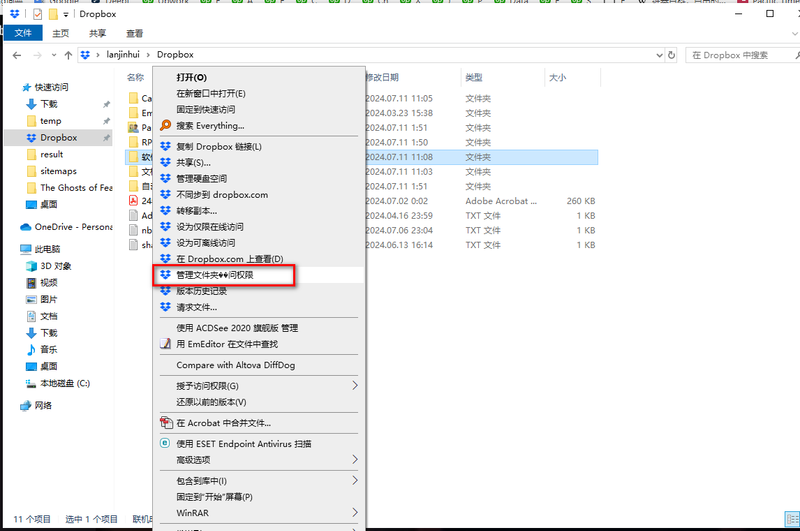Open the 文件 ribbon tab
The image size is (800, 531).
23,33
